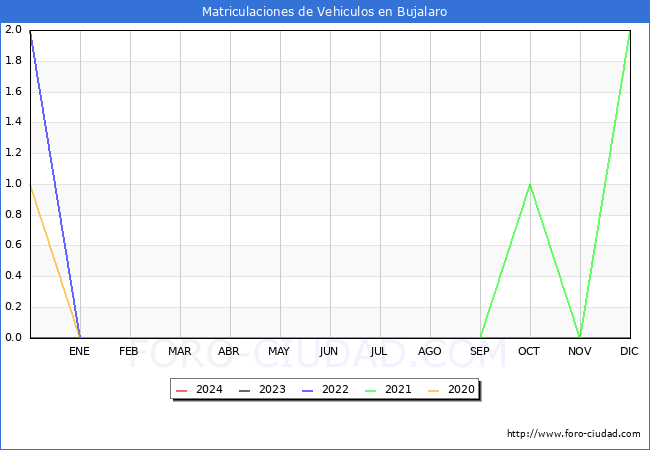The image size is (650, 450).
Task: Click the 1.0 y-axis value
Action: tap(13, 184)
